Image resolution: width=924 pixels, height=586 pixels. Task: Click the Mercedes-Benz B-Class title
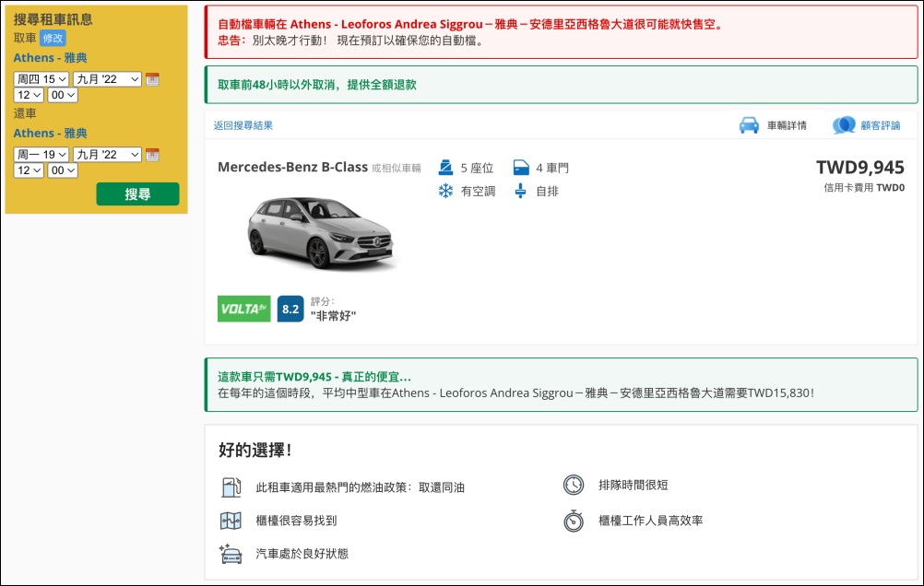tap(293, 168)
